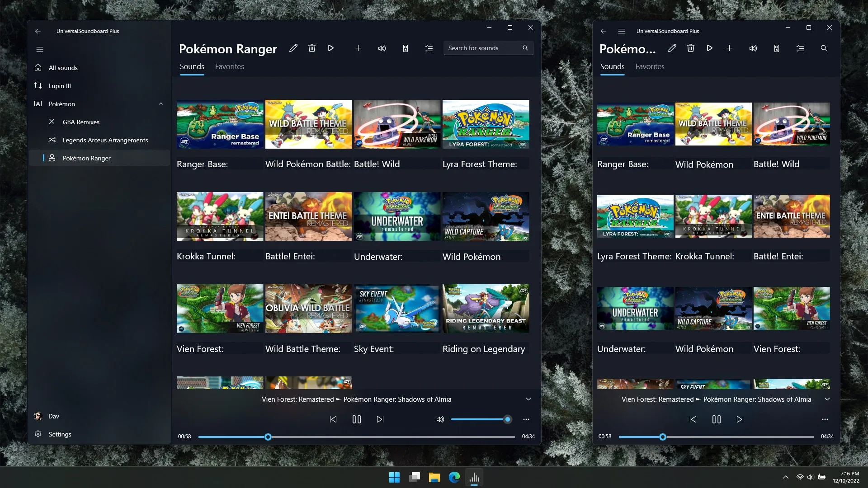The width and height of the screenshot is (868, 488).
Task: Select the Pokémon category in sidebar
Action: [99, 104]
